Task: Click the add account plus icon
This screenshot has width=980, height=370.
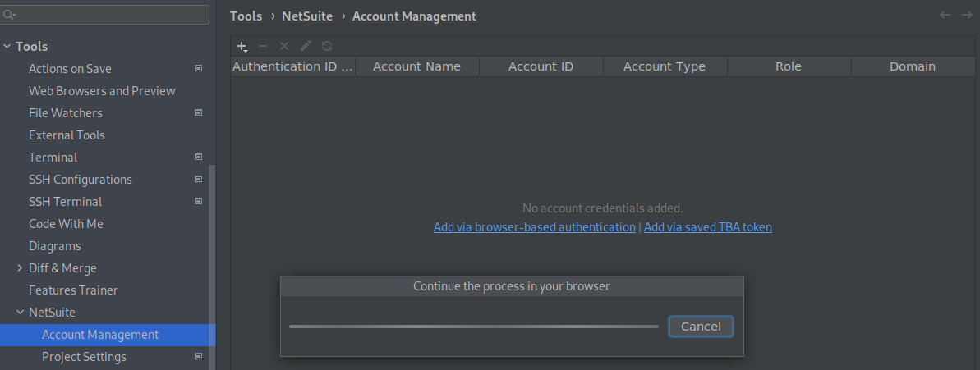Action: point(242,46)
